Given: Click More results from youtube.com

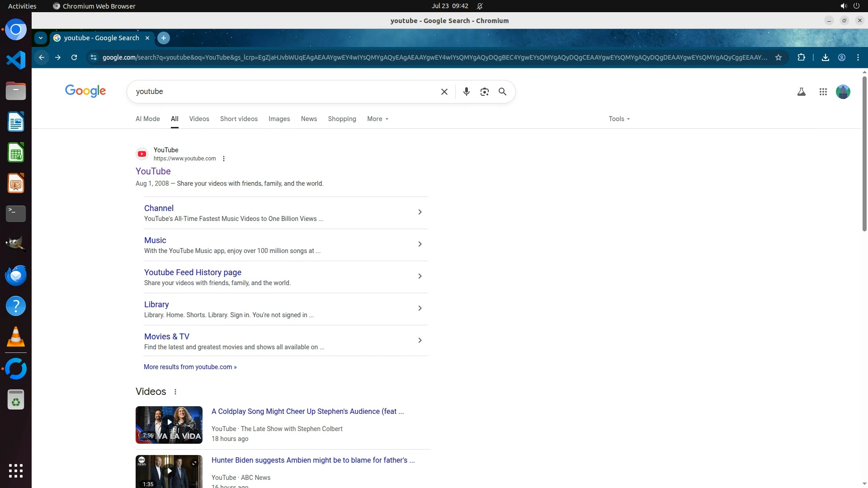Looking at the screenshot, I should [x=190, y=367].
